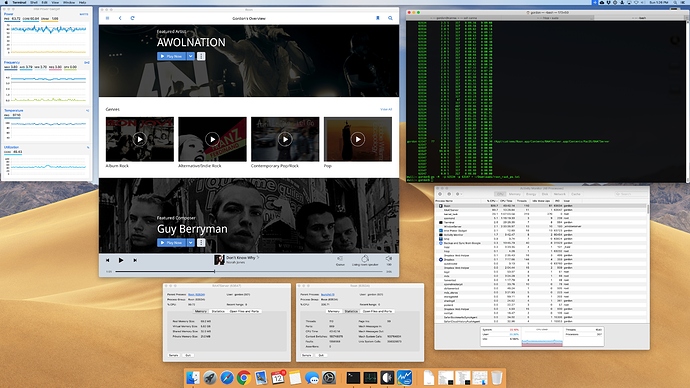
Task: Skip to next track in Roon
Action: [135, 260]
